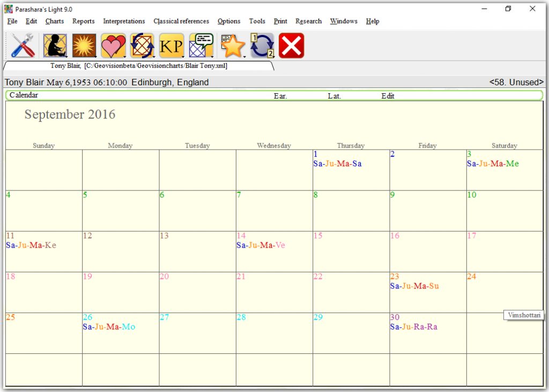
Task: Open the Classical references menu
Action: [181, 21]
